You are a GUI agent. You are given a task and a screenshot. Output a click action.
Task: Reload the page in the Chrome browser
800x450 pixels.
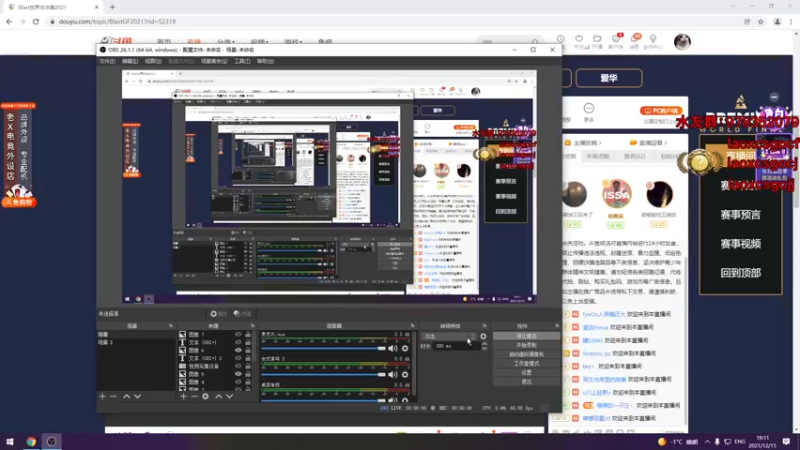click(36, 21)
